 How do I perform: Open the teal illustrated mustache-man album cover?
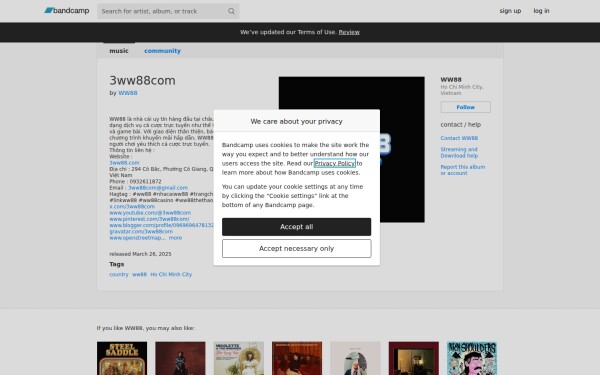coord(472,358)
